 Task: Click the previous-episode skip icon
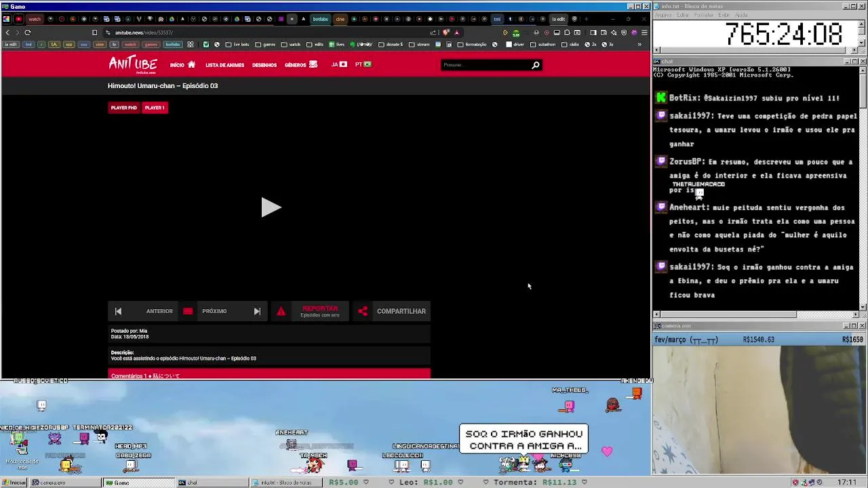118,311
